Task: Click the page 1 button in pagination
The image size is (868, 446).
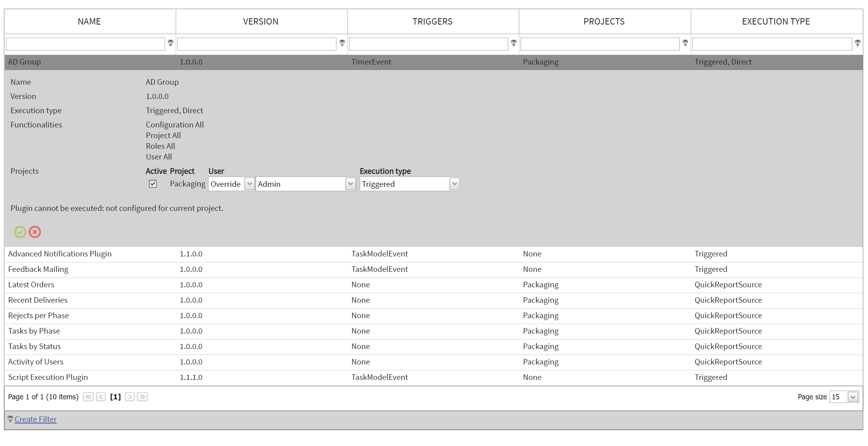Action: (x=115, y=397)
